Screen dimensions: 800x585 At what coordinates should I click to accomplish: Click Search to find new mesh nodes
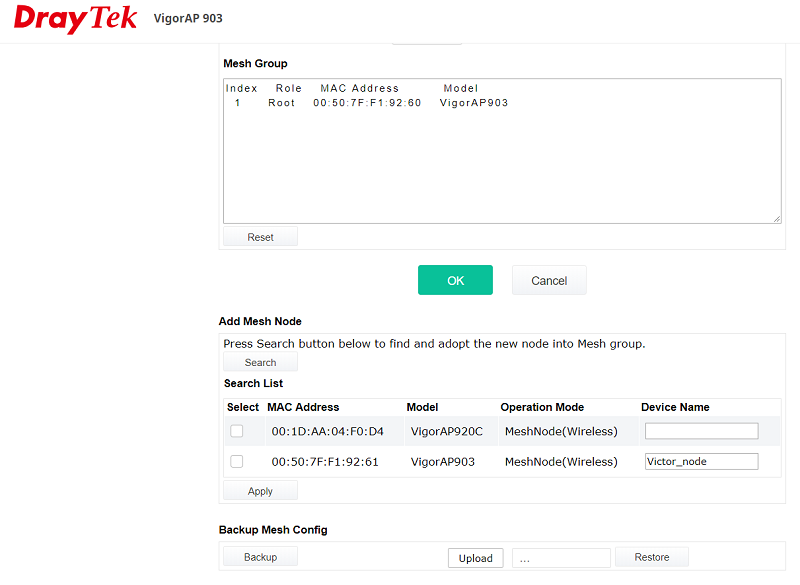coord(260,362)
